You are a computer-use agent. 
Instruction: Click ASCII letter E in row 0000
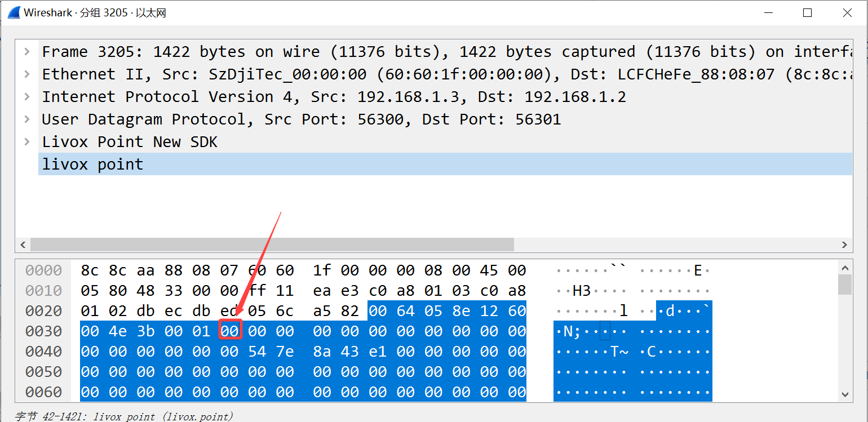coord(698,270)
